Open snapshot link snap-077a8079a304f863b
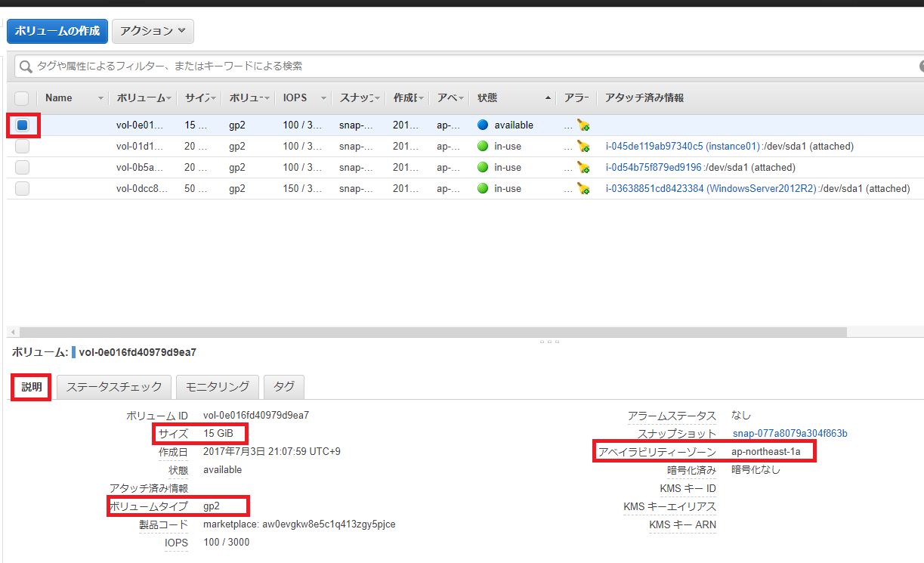Image resolution: width=924 pixels, height=563 pixels. point(790,434)
